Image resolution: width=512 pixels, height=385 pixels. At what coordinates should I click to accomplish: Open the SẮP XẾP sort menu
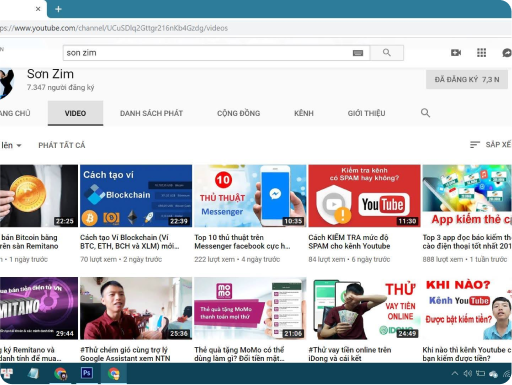(490, 144)
